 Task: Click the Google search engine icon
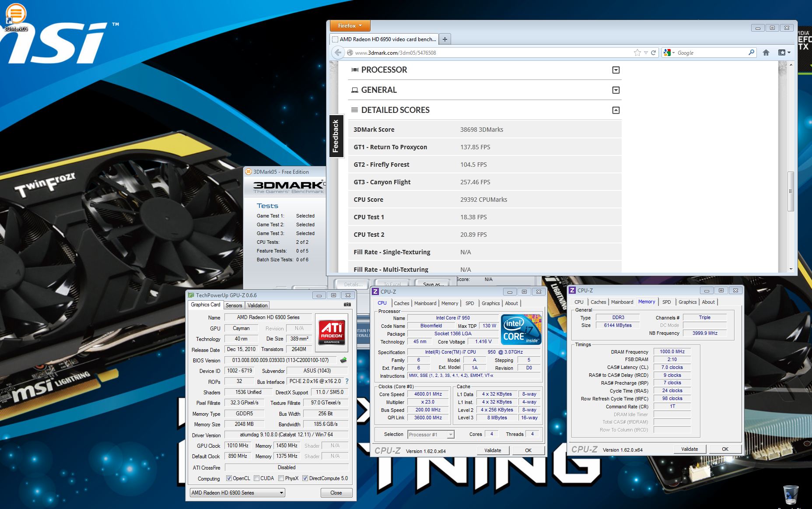(x=667, y=53)
